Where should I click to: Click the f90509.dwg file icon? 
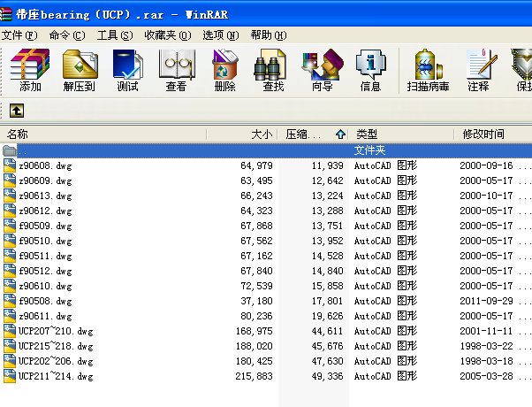[x=10, y=226]
